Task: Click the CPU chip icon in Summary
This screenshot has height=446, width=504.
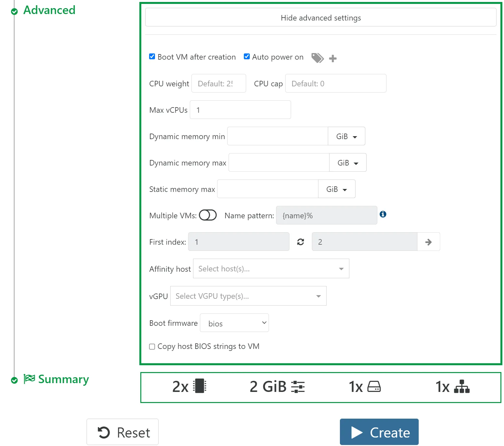Action: [x=200, y=386]
